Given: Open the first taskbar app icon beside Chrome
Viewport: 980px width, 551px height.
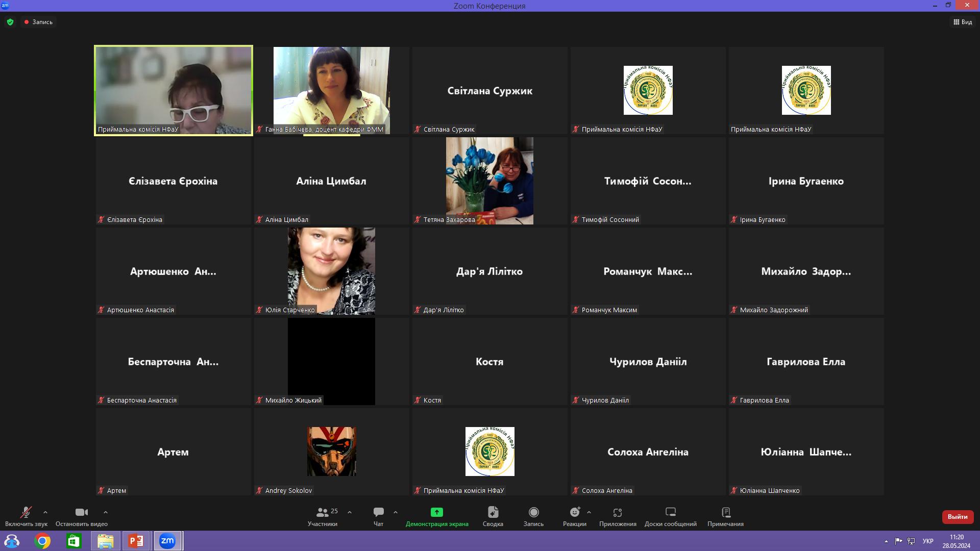Looking at the screenshot, I should 12,541.
